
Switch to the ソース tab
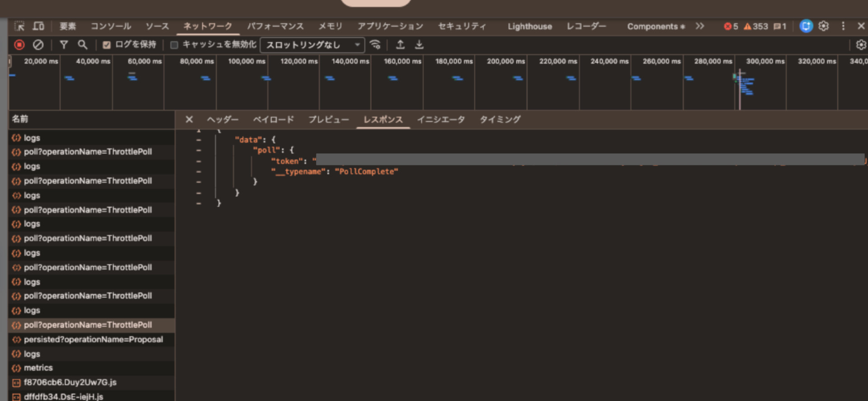157,26
